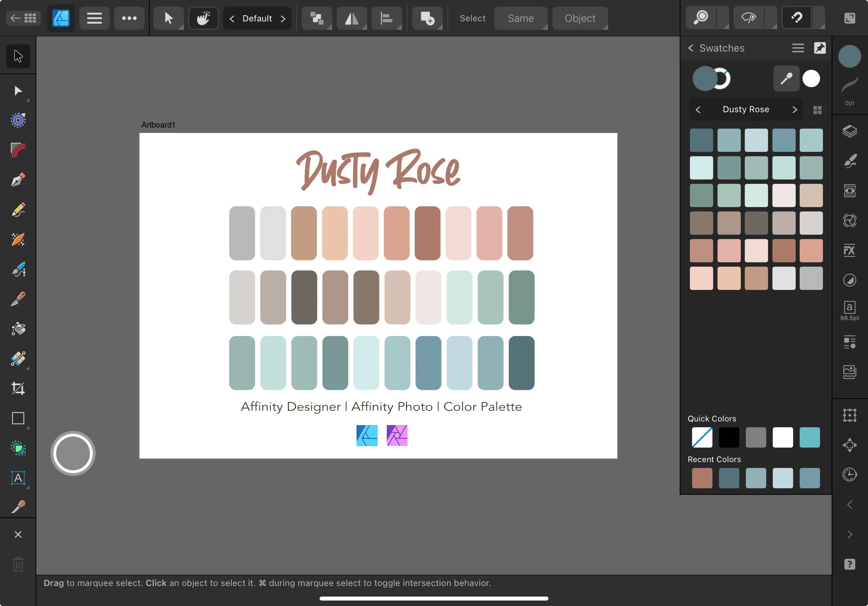Toggle grid view of the Dusty Rose swatches
The width and height of the screenshot is (868, 606).
coord(817,109)
